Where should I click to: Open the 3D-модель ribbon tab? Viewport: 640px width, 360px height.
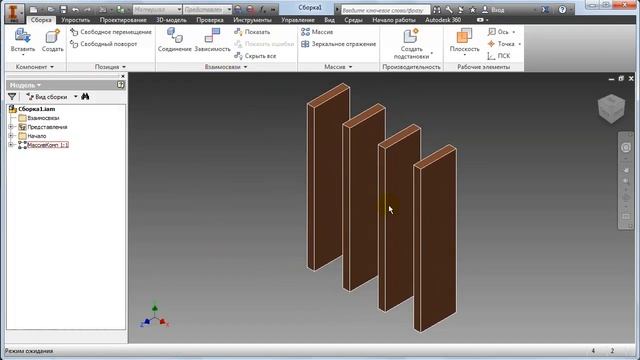point(171,20)
